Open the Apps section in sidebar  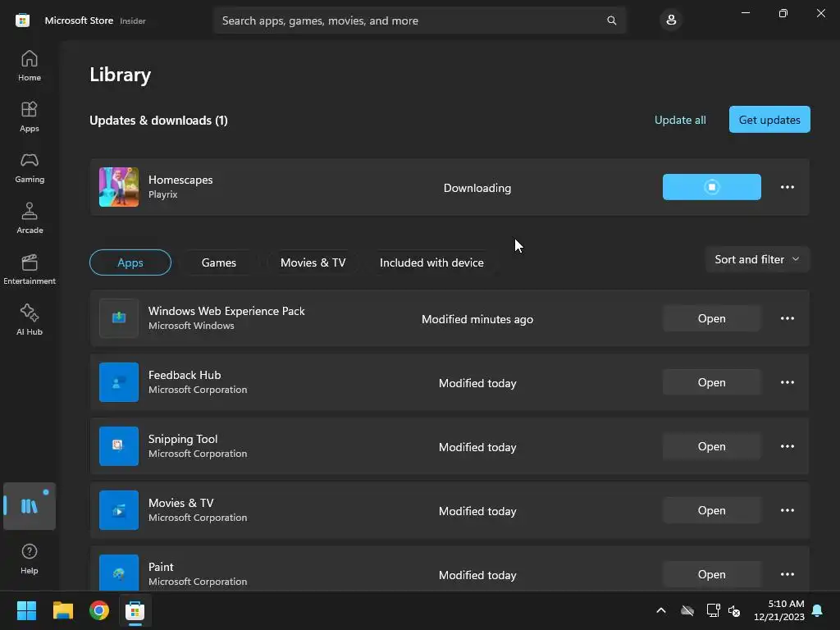click(x=30, y=116)
